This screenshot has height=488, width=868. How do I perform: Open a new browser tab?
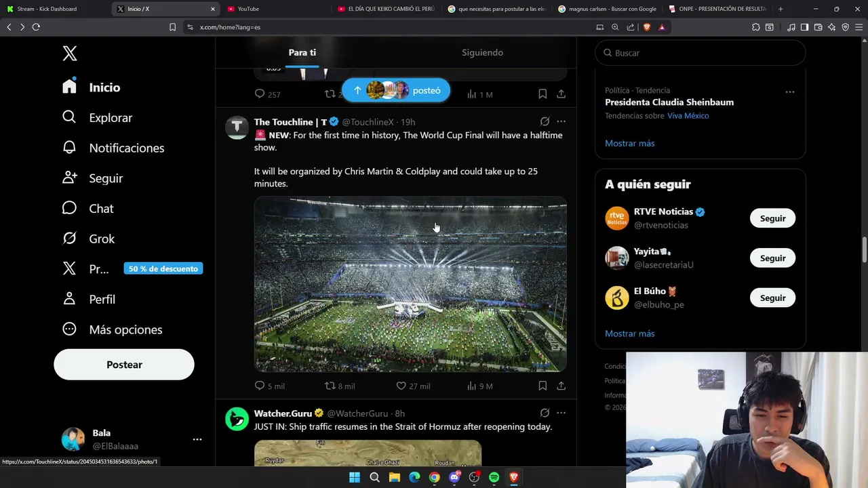(781, 9)
